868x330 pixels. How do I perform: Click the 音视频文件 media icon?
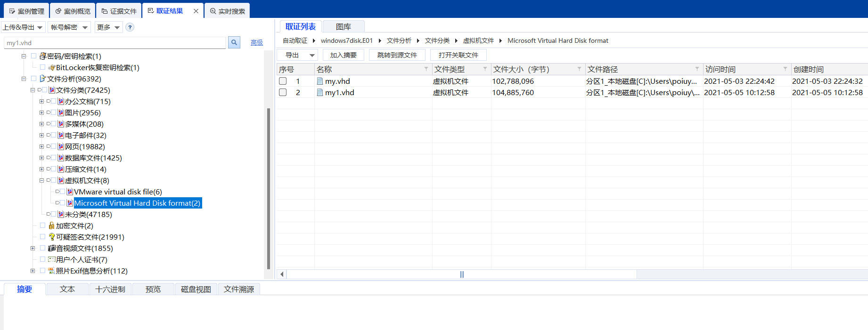click(x=52, y=248)
